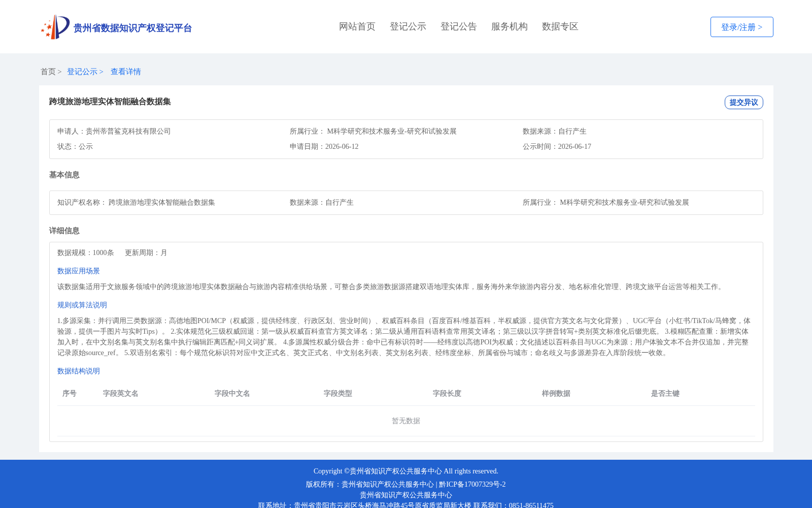This screenshot has width=812, height=508.
Task: Open the 贵州省数据知识产权登记平台 title link
Action: [132, 28]
